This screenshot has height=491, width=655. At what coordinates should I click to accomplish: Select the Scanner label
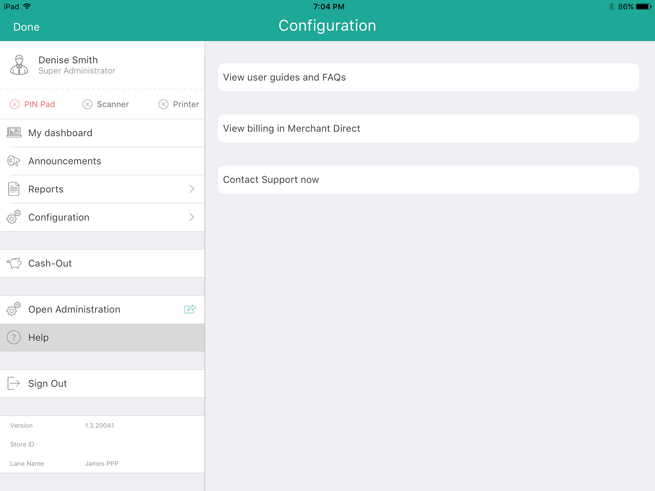tap(113, 104)
